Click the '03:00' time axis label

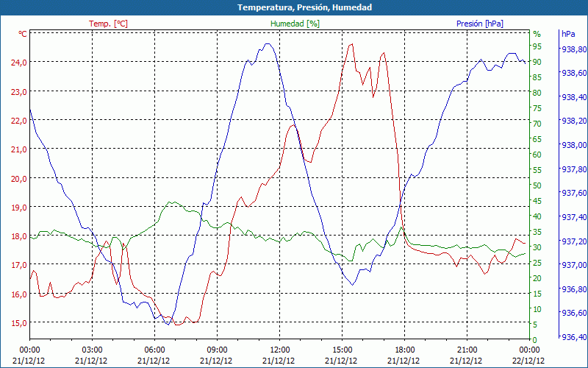pos(92,350)
